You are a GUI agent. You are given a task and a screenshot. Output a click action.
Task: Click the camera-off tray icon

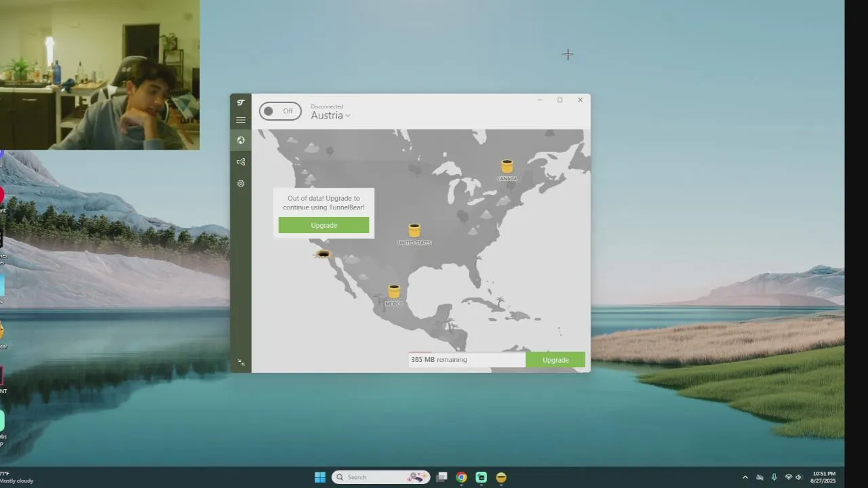tap(759, 477)
